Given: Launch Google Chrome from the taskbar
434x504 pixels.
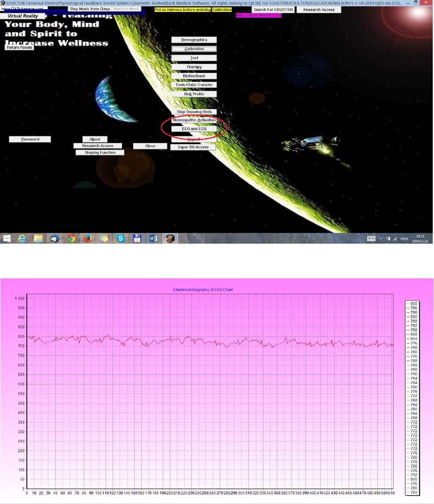Looking at the screenshot, I should click(x=71, y=238).
